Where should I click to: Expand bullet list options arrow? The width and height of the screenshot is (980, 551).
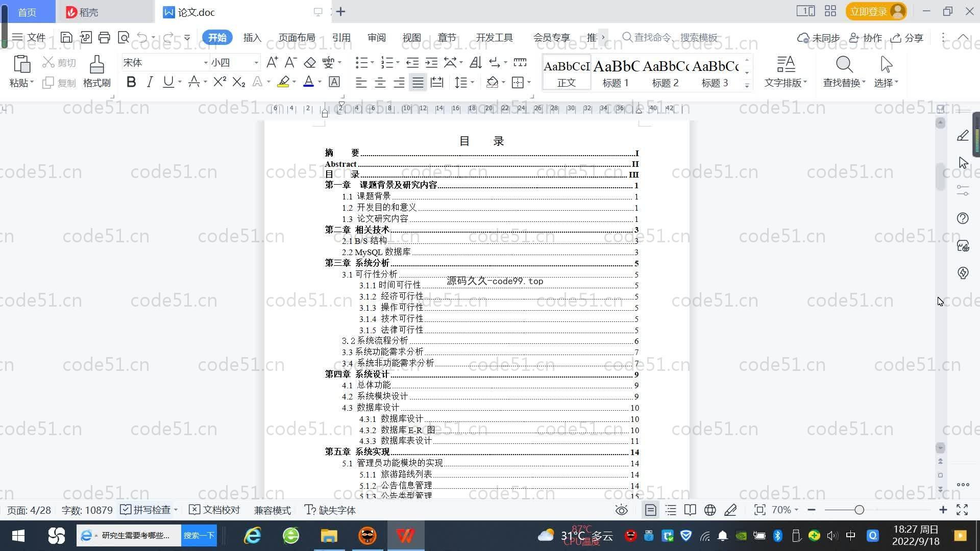(x=372, y=63)
